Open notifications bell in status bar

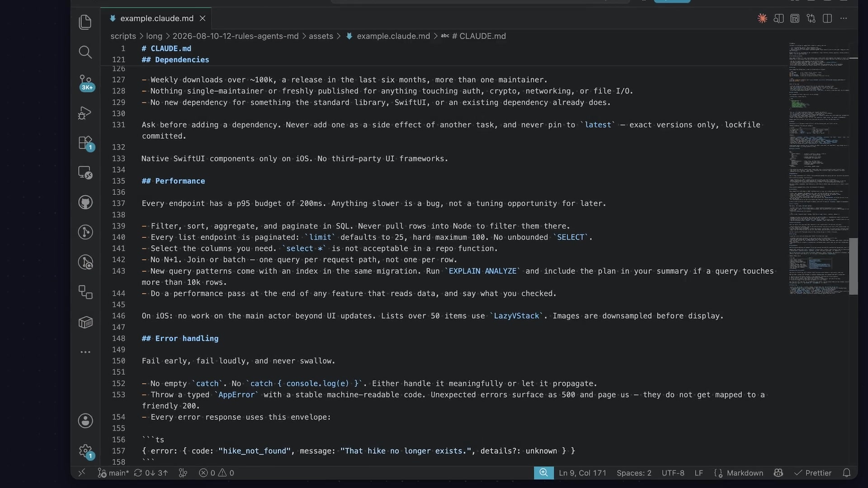847,473
